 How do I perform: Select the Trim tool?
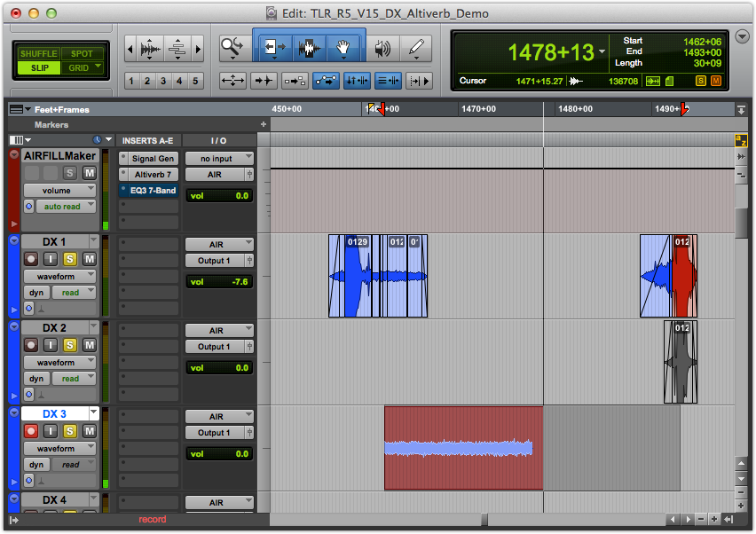pyautogui.click(x=272, y=49)
